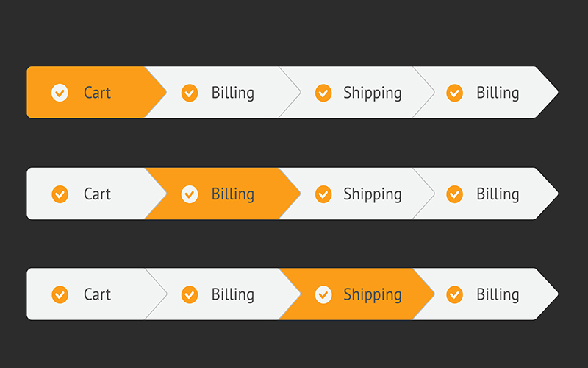Viewport: 588px width, 368px height.
Task: Select the orange Shipping label in the bottom bar
Action: pyautogui.click(x=373, y=295)
